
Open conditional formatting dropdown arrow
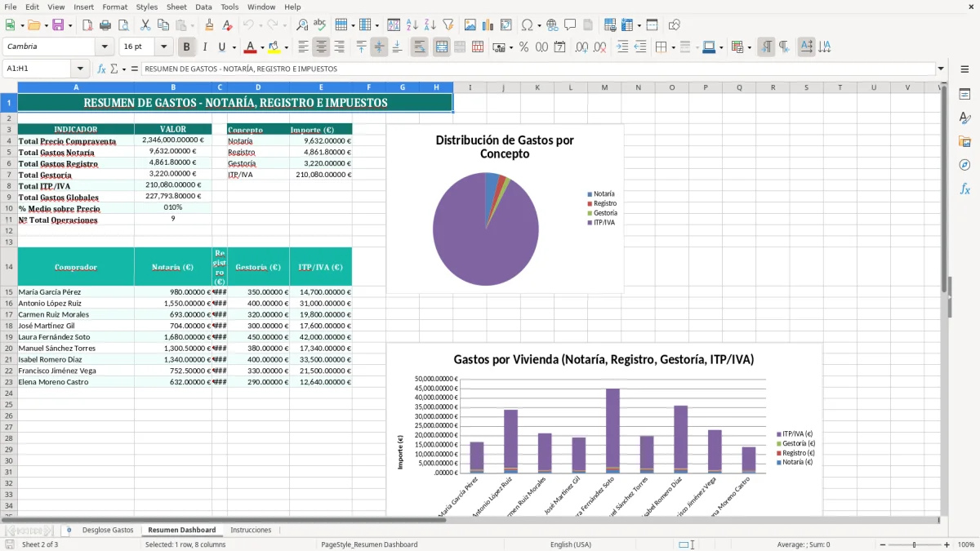pos(749,47)
